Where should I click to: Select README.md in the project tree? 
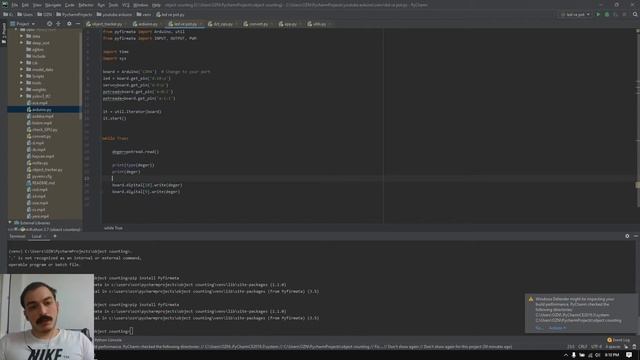pos(44,183)
